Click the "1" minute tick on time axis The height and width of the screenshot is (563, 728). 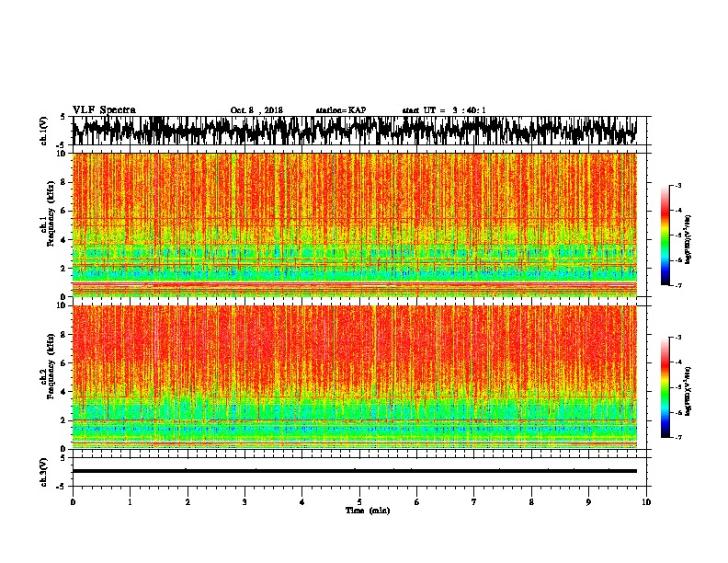[x=130, y=502]
